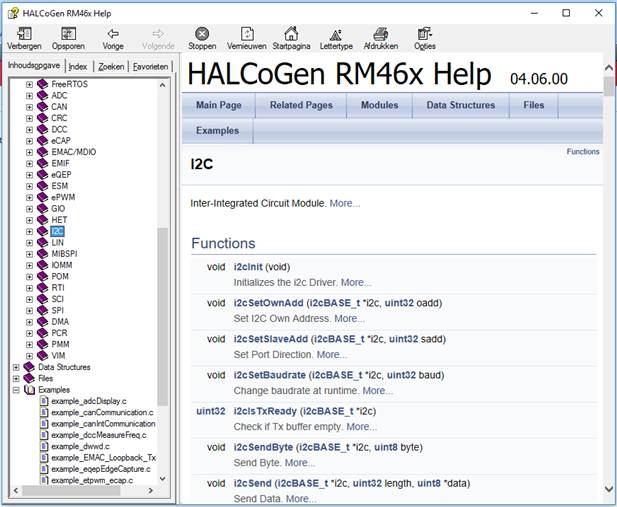Open the Opties options icon
617x507 pixels.
pos(425,34)
